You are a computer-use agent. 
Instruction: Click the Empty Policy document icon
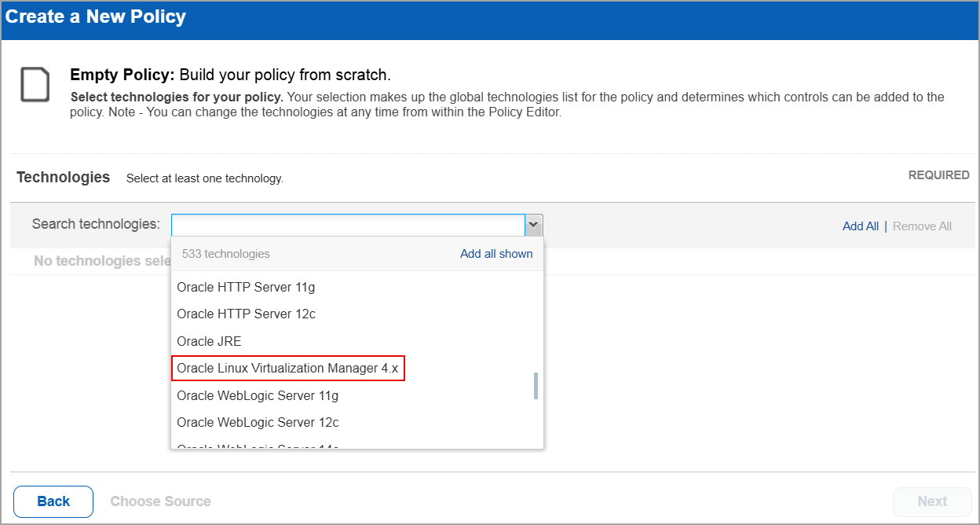[x=35, y=85]
